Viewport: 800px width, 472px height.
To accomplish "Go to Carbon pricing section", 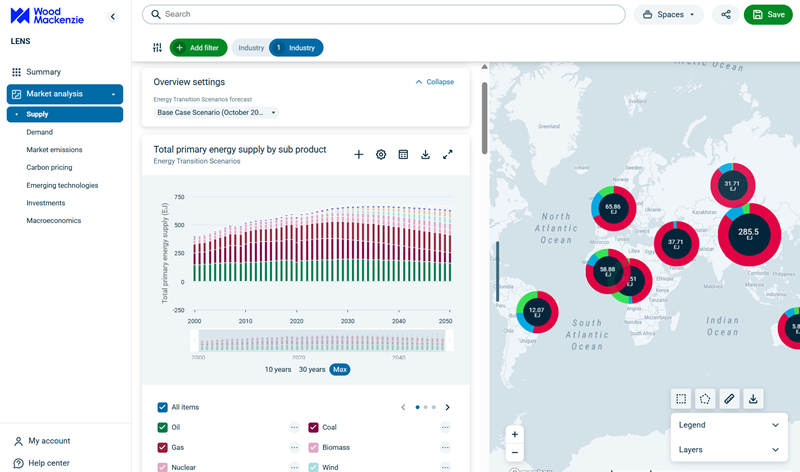I will point(49,168).
